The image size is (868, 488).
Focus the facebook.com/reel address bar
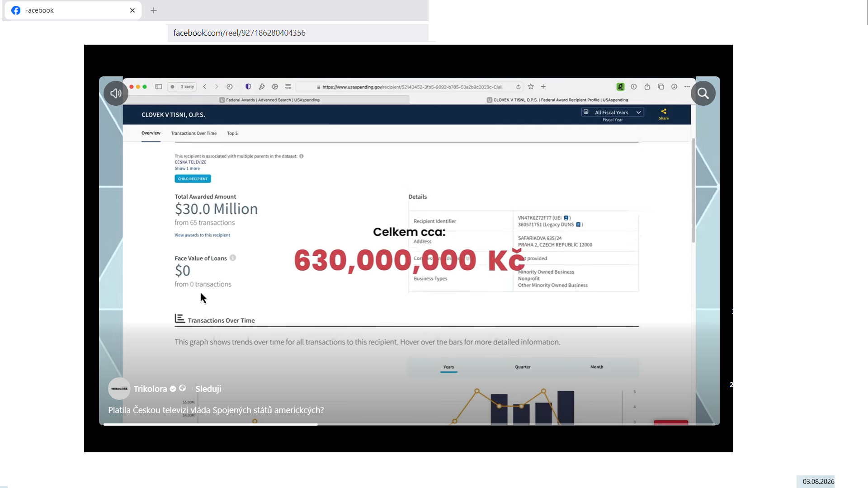tap(298, 33)
